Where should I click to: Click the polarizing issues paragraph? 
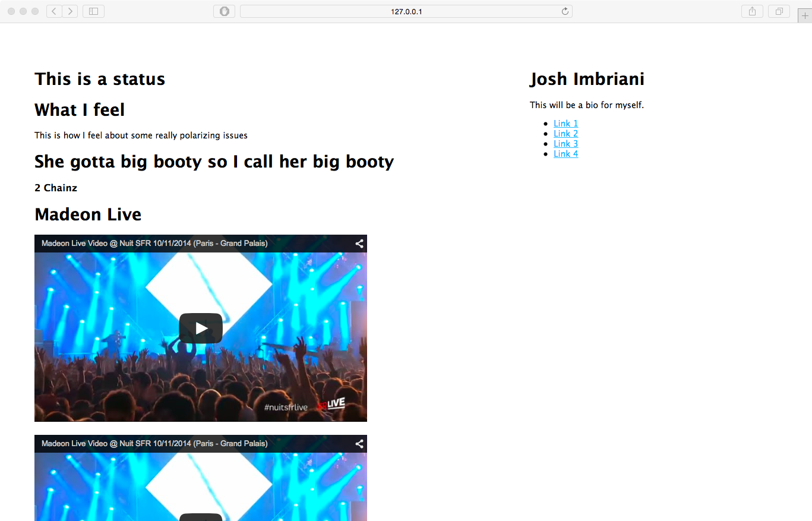(141, 135)
